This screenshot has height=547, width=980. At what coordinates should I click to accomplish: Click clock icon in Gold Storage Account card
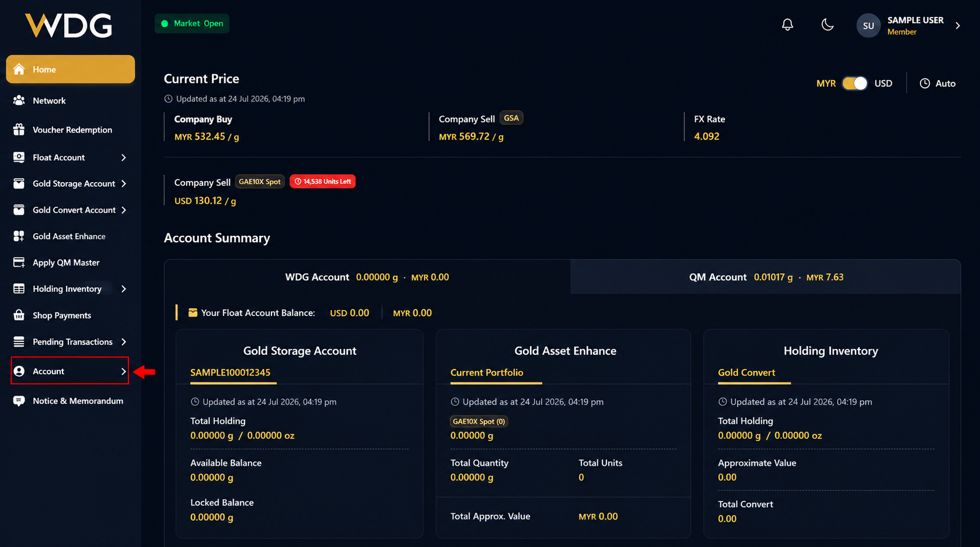point(195,402)
